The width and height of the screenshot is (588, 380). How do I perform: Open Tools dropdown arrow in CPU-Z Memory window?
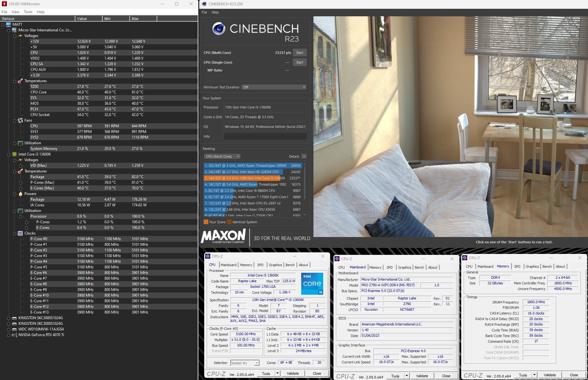tap(534, 375)
